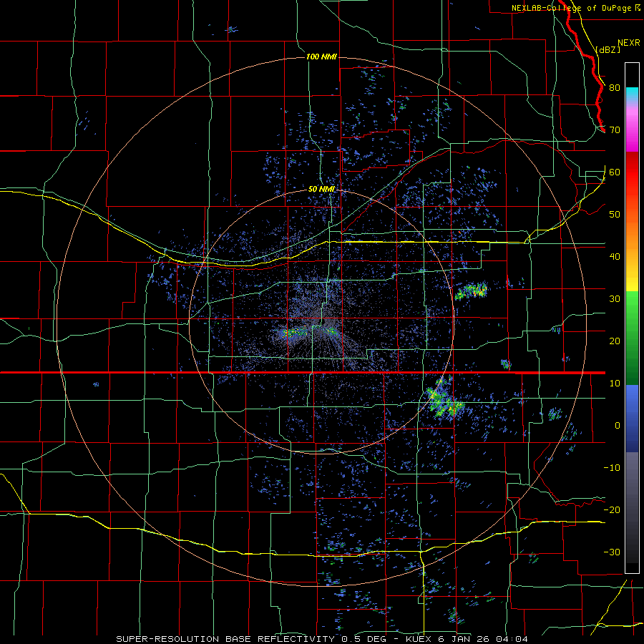Click the 40 value on the dBZ scale
The width and height of the screenshot is (644, 644).
[615, 256]
